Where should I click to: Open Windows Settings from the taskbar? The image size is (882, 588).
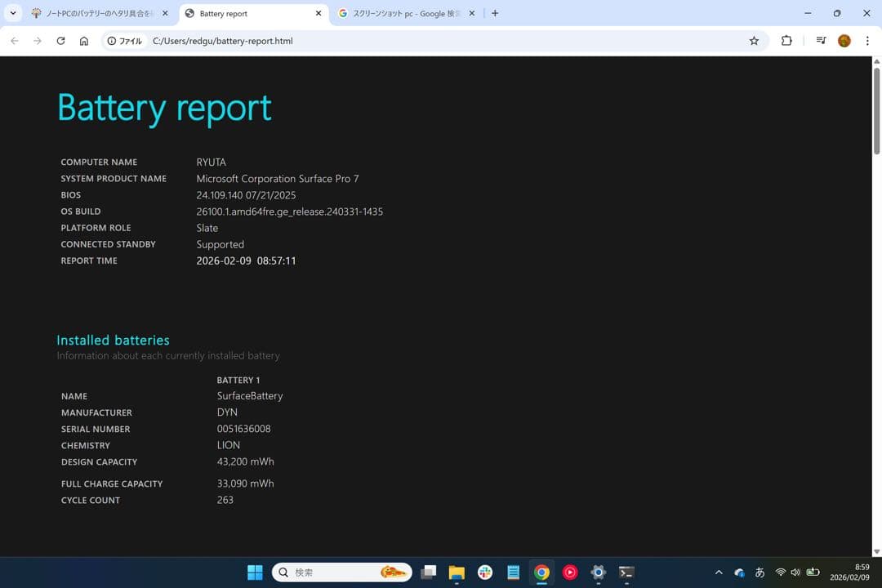point(598,572)
